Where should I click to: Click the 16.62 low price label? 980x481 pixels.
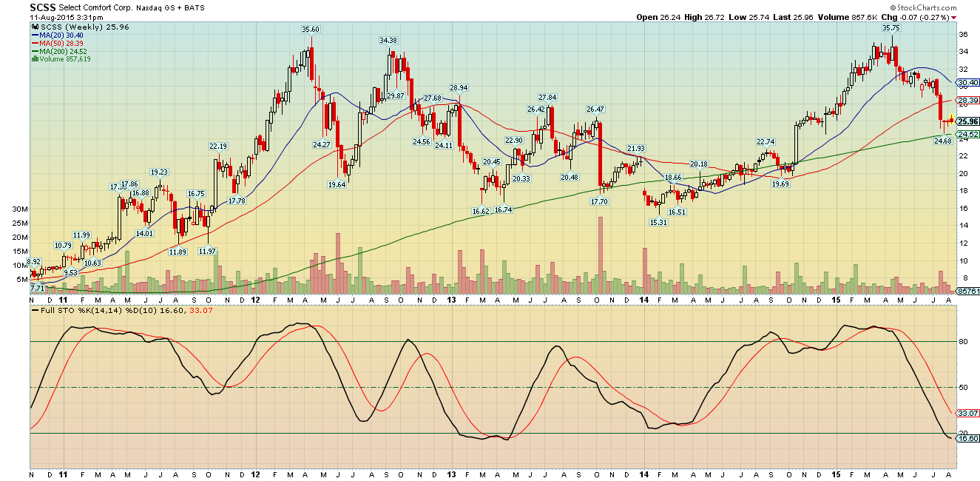(481, 212)
